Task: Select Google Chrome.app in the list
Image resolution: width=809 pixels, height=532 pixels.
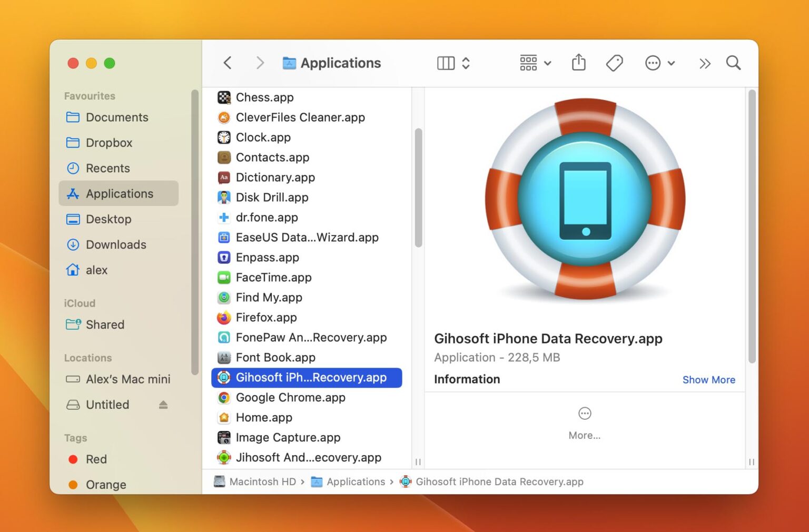Action: [x=290, y=398]
